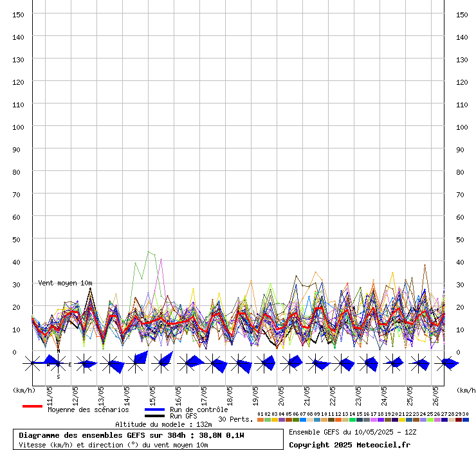Click the brown ensemble peak near 38 km/h on 25/05
This screenshot has height=450, width=476.
pyautogui.click(x=425, y=265)
